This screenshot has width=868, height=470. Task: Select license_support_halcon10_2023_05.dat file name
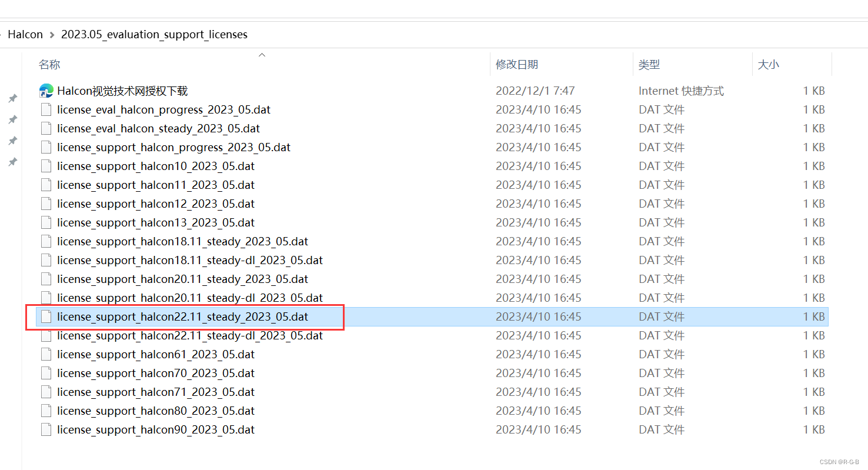coord(156,166)
